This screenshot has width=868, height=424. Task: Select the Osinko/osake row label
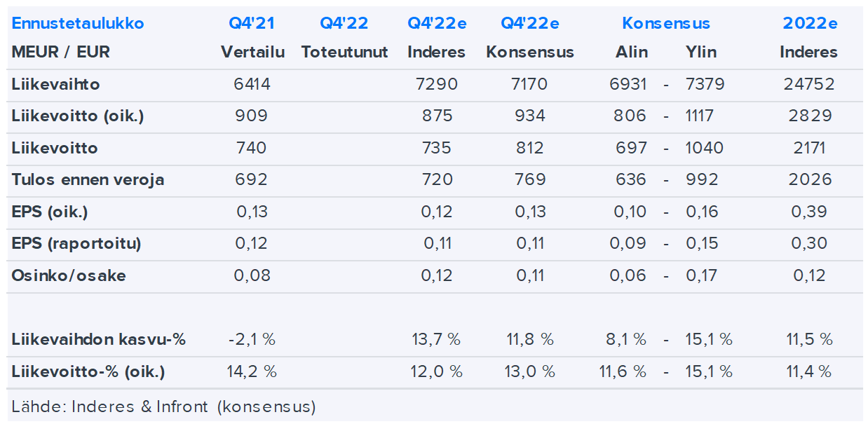pyautogui.click(x=69, y=275)
